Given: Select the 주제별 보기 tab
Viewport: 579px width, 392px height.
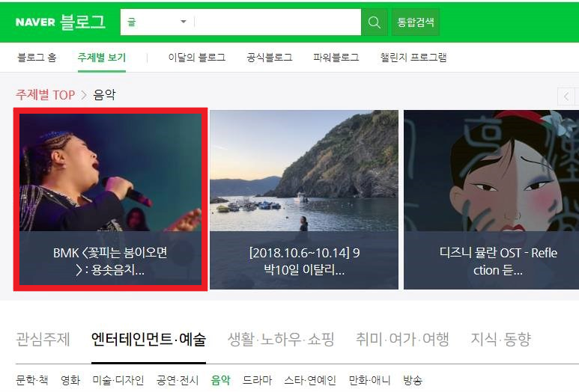Looking at the screenshot, I should 102,58.
